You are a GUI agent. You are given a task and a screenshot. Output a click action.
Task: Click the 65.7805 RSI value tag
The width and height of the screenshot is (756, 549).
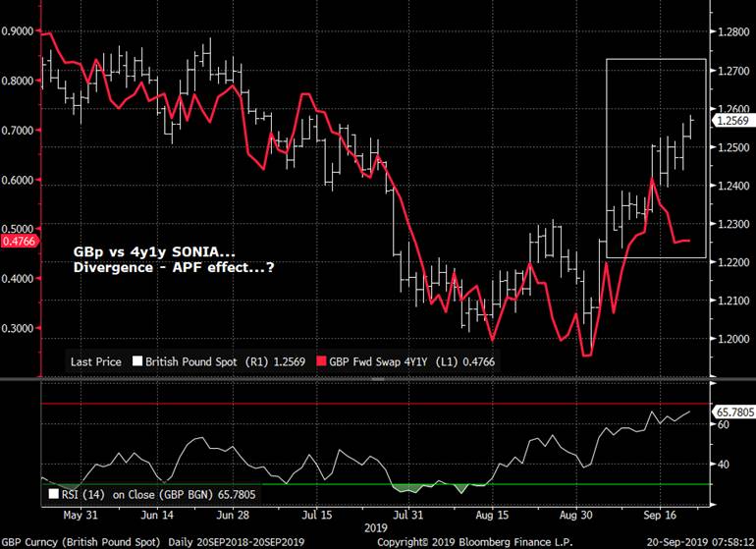(733, 412)
